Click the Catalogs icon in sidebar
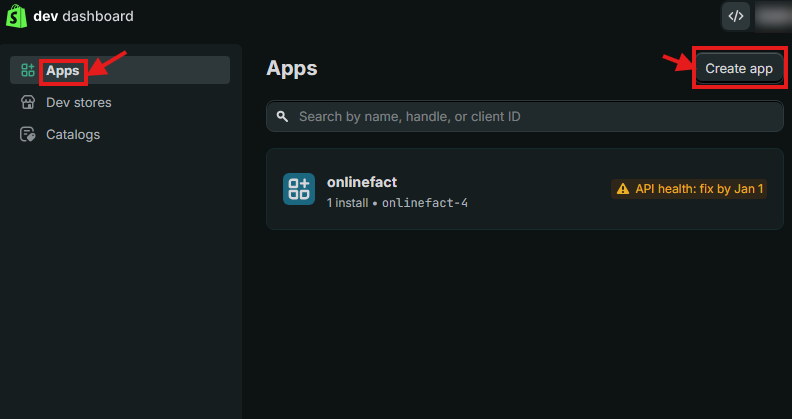Viewport: 792px width, 419px height. point(28,135)
